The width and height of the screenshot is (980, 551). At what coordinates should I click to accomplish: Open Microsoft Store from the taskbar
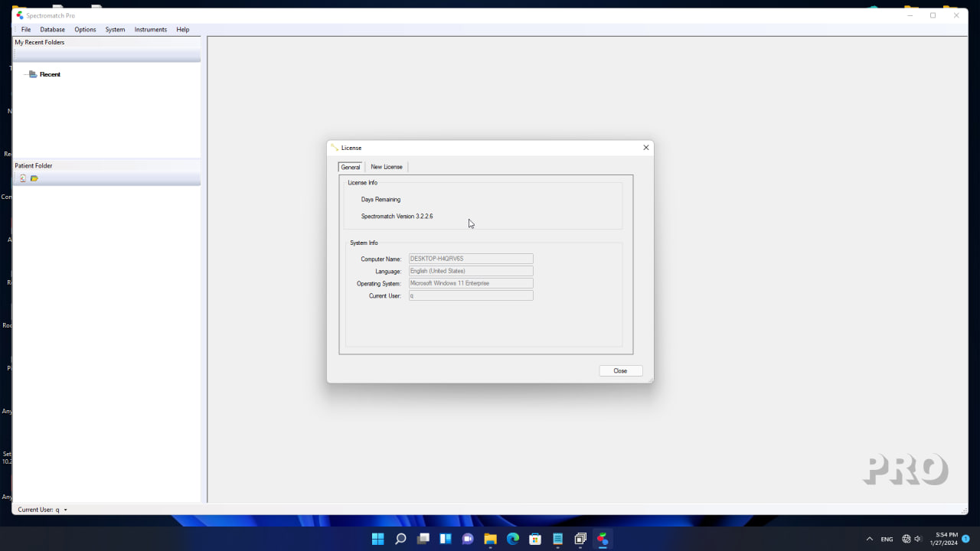coord(536,539)
